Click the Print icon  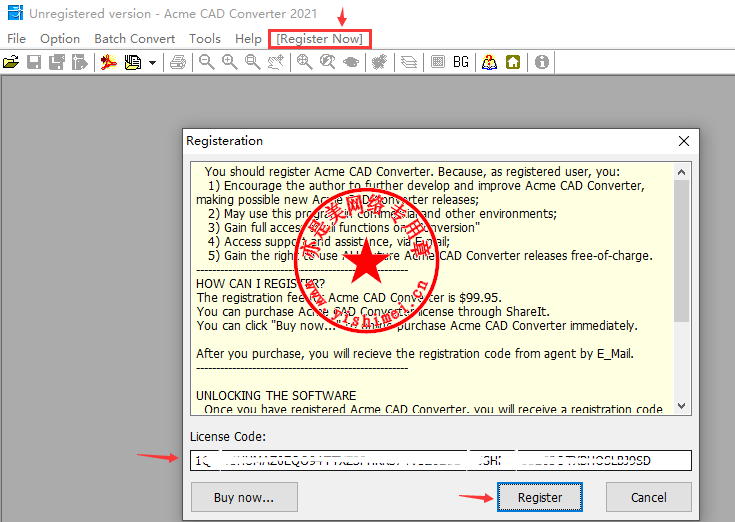[x=178, y=62]
